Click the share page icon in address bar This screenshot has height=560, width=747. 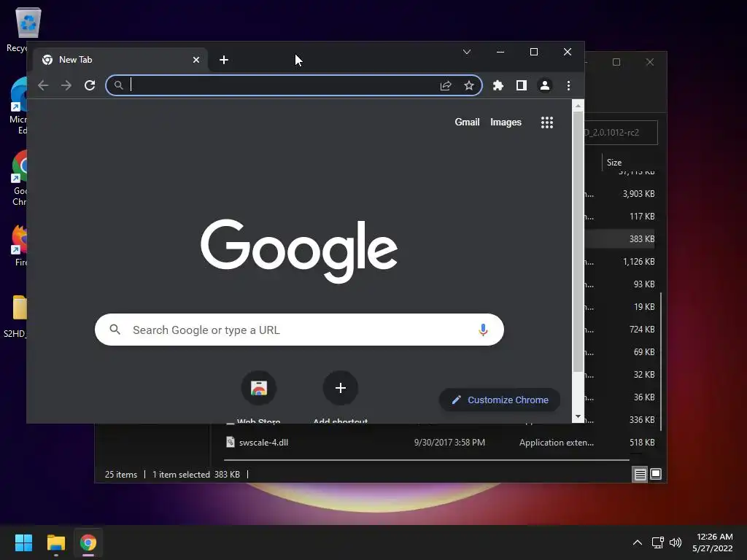click(446, 85)
